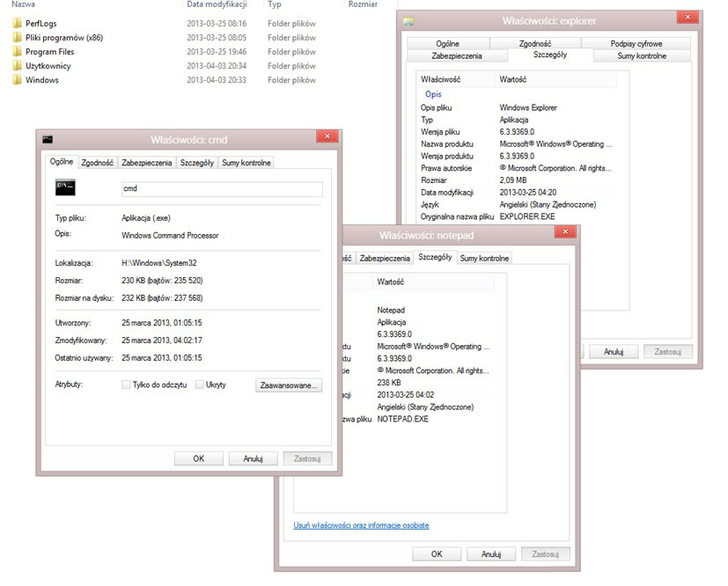Open Sumy kontrolne tab in cmd properties
The width and height of the screenshot is (728, 586).
[246, 163]
